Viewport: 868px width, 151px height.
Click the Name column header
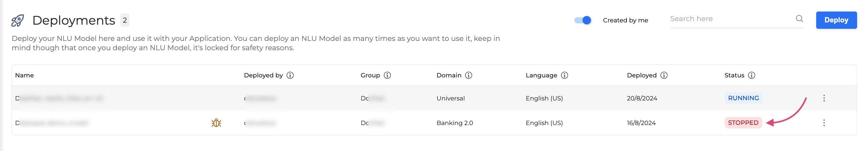25,75
